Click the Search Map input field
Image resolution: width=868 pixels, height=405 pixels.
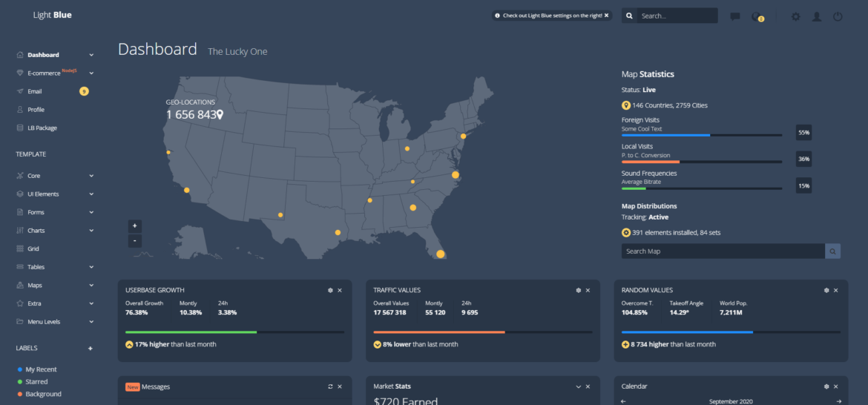click(x=723, y=251)
